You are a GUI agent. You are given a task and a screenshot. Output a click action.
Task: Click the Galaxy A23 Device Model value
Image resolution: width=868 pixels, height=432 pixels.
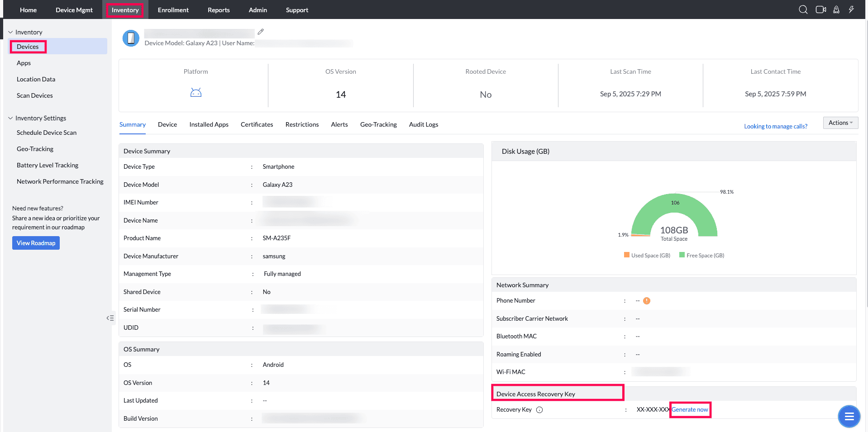pyautogui.click(x=277, y=185)
